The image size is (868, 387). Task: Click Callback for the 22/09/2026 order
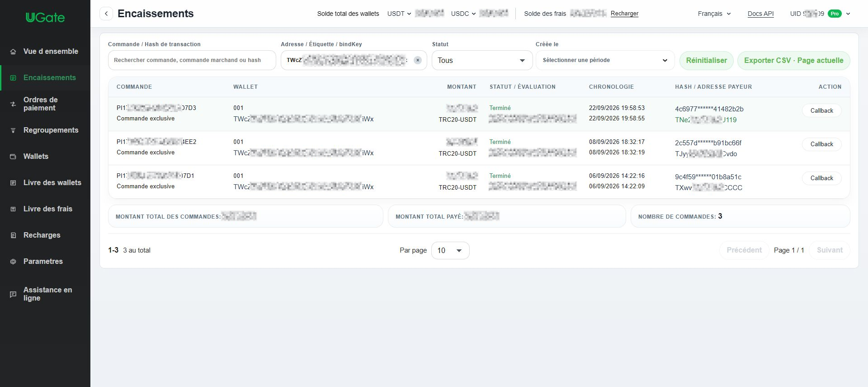[821, 110]
